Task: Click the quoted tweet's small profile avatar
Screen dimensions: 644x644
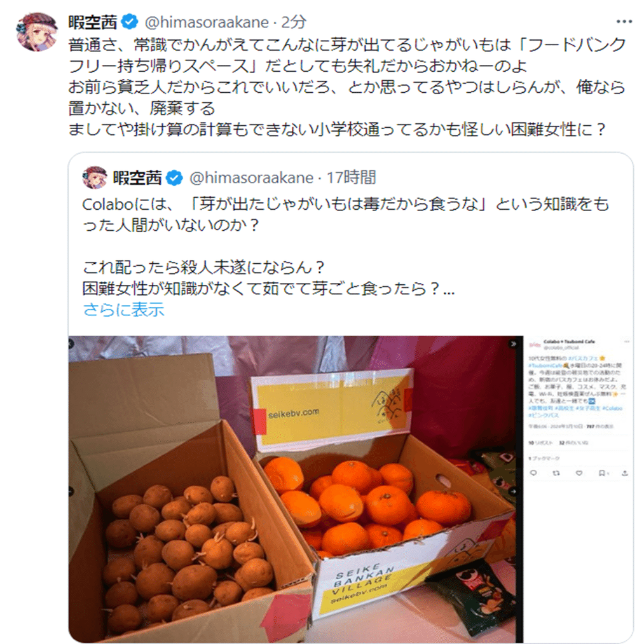Action: coord(95,177)
